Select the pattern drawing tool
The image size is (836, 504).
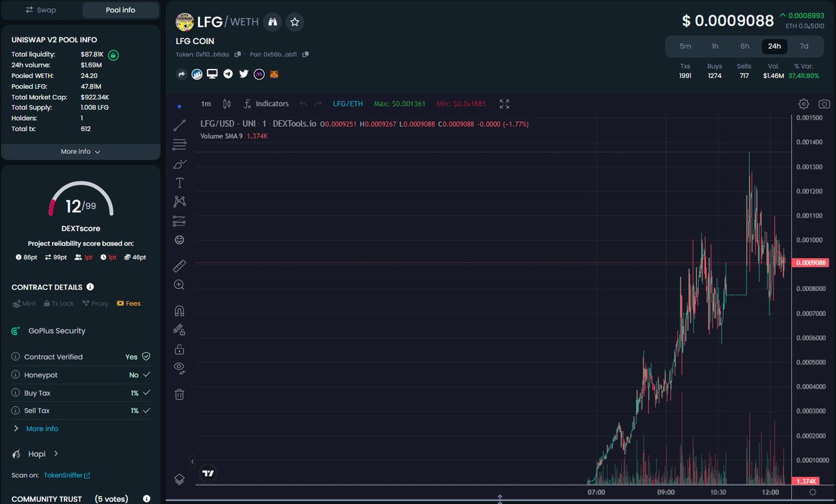(179, 201)
